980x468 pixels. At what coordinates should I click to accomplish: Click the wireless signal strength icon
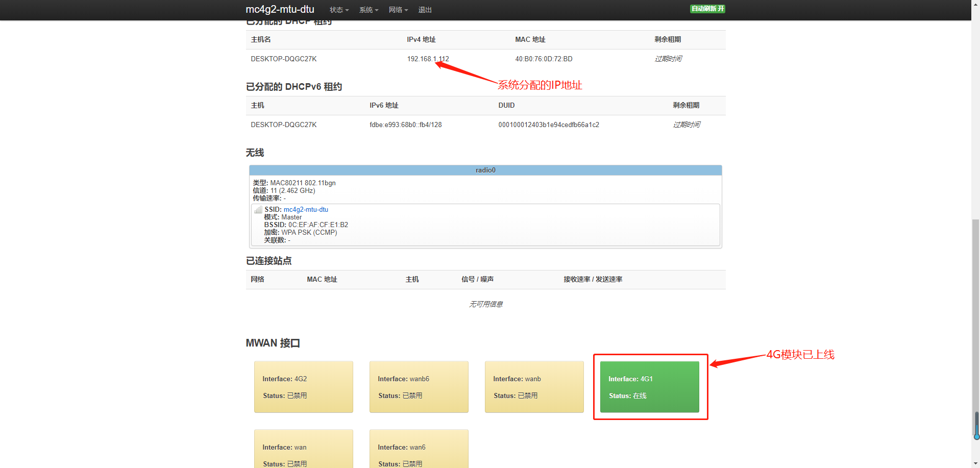pyautogui.click(x=258, y=210)
